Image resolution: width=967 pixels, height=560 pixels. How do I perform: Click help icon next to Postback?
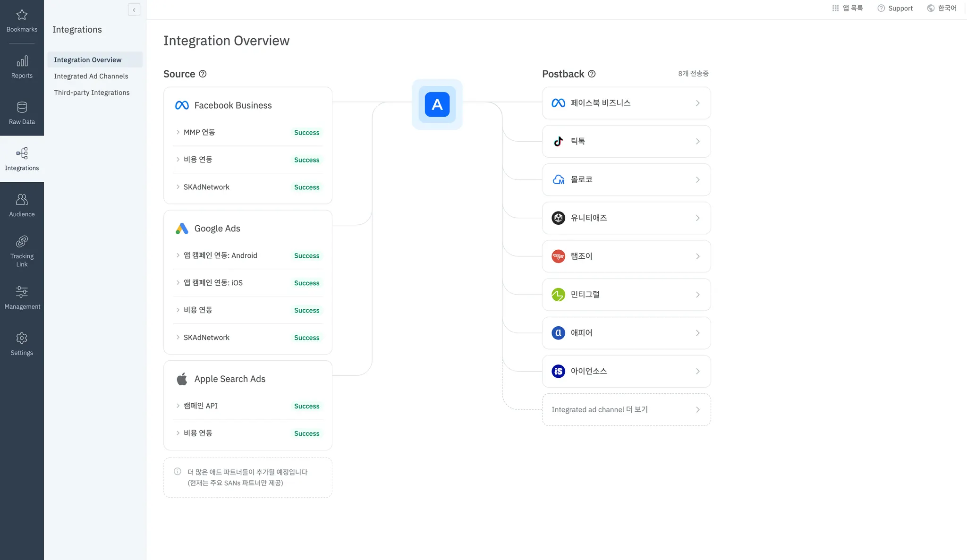click(592, 74)
